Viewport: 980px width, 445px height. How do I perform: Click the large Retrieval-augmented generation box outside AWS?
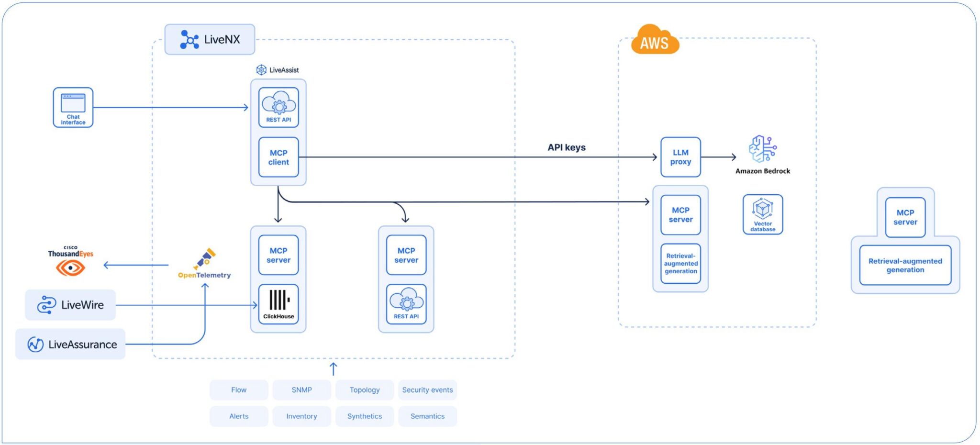905,265
